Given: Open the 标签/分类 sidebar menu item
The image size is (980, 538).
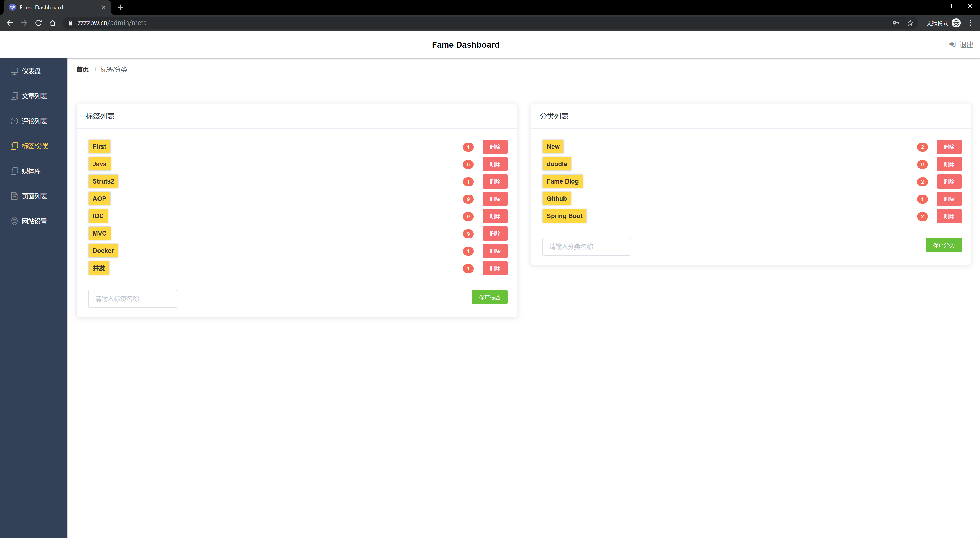Looking at the screenshot, I should (x=35, y=146).
